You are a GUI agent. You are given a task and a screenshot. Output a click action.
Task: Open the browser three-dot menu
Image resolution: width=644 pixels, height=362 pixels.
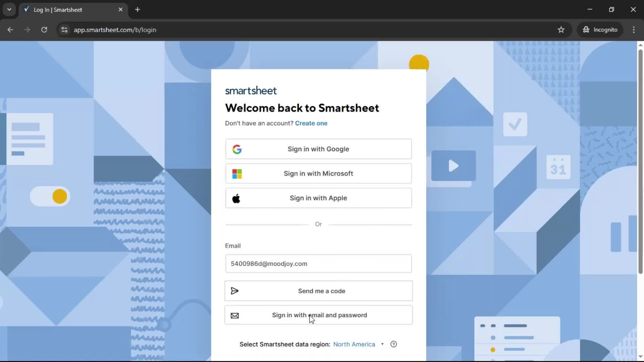[x=634, y=29]
